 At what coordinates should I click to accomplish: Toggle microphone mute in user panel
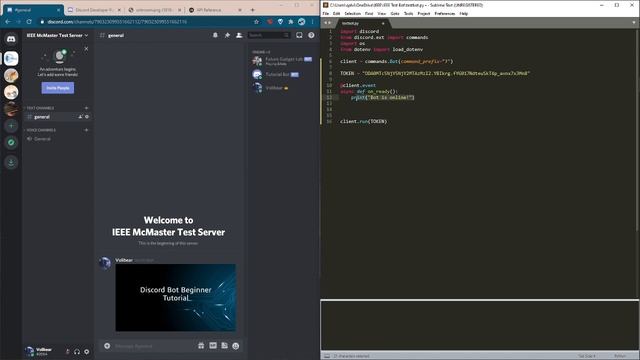click(x=68, y=351)
